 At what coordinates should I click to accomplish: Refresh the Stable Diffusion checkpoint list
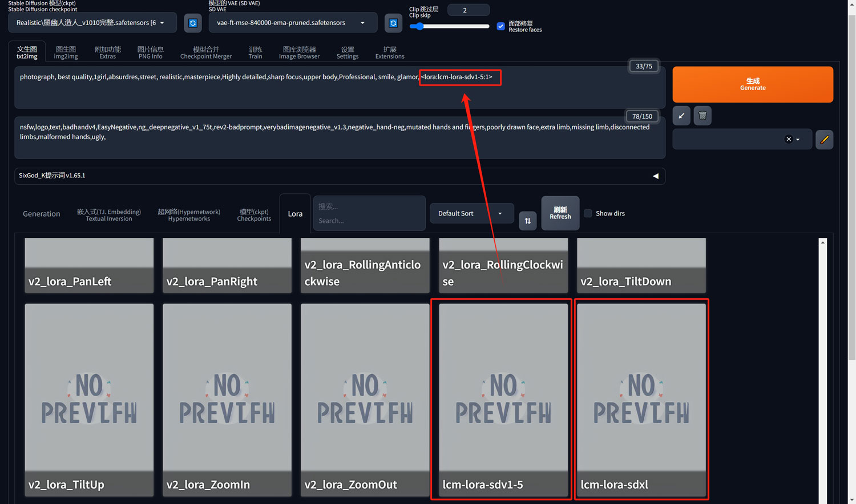[x=193, y=23]
